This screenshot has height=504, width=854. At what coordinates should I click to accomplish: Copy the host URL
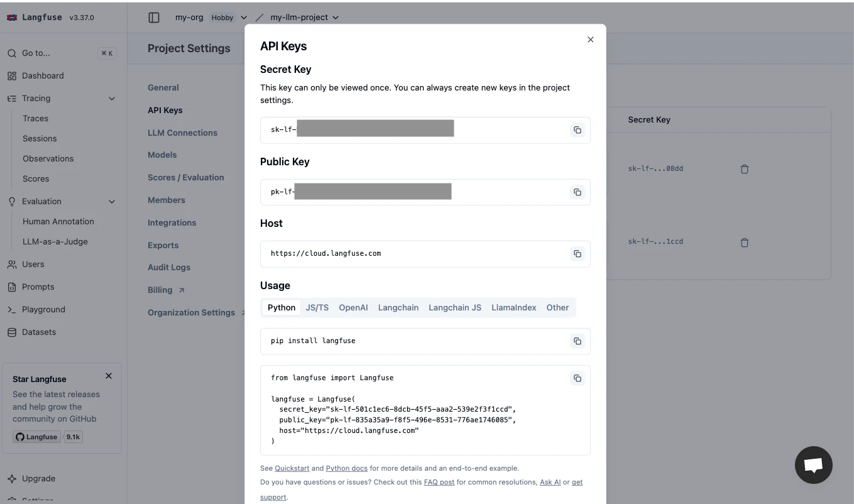[577, 254]
